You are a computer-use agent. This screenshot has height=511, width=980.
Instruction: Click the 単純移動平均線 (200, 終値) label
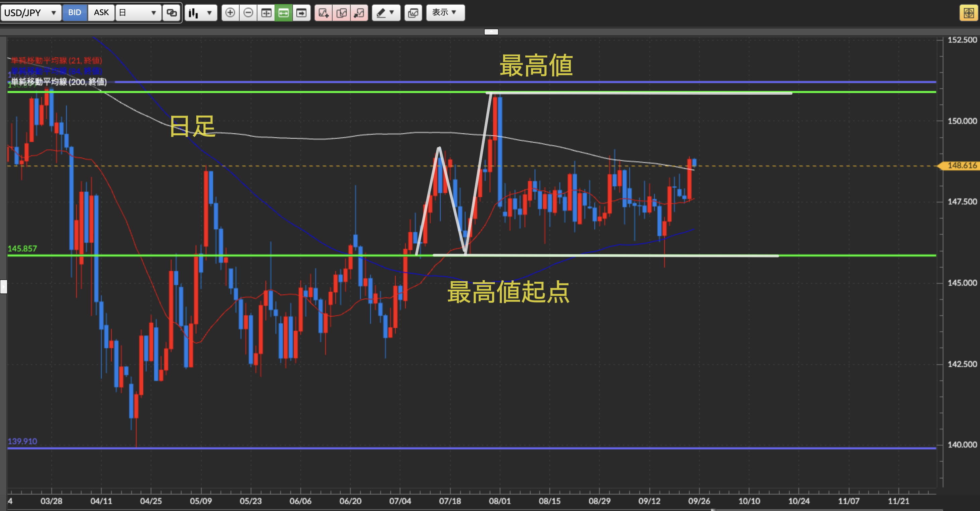[59, 82]
